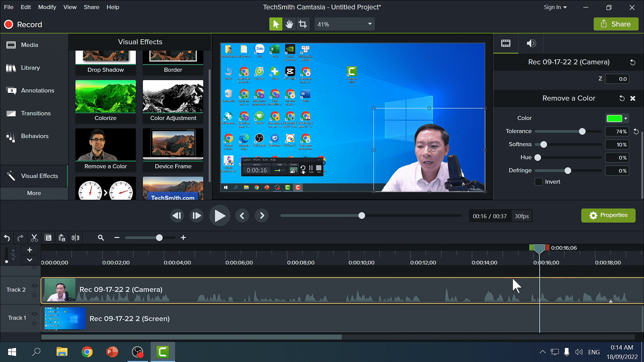The height and width of the screenshot is (362, 644).
Task: Redo the last action
Action: tap(20, 238)
